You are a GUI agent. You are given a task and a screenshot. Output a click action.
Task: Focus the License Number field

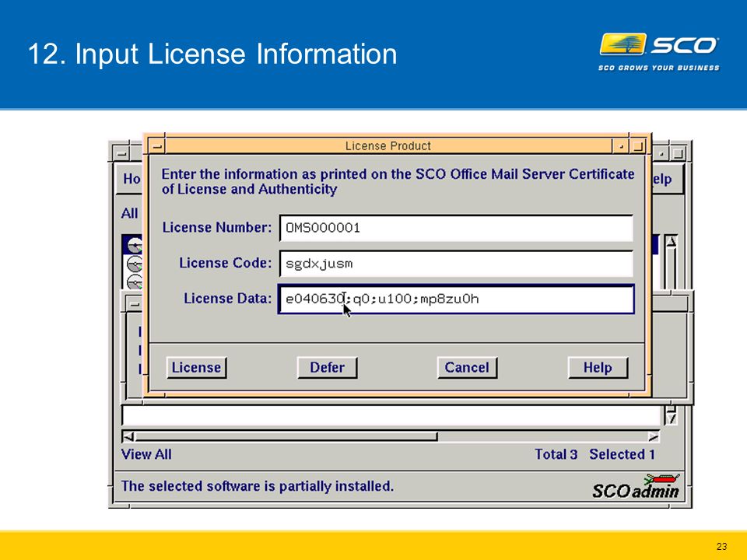click(x=457, y=228)
